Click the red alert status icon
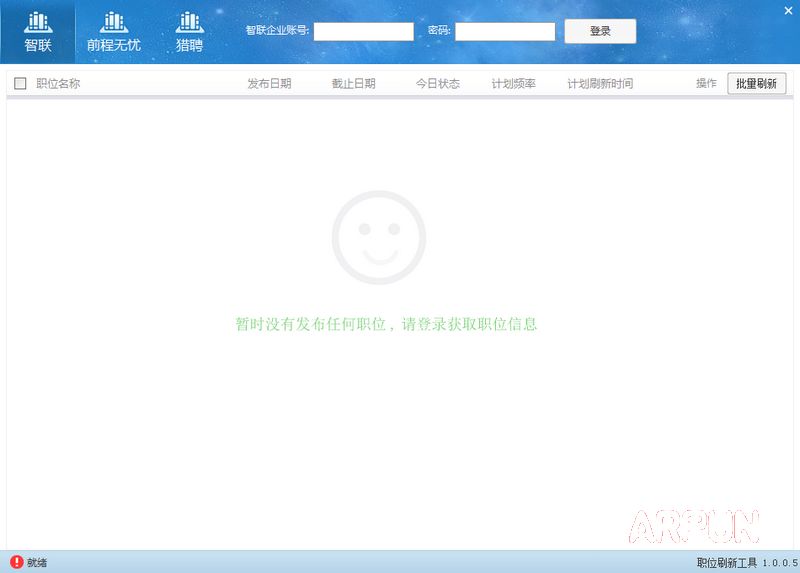The height and width of the screenshot is (573, 800). [16, 562]
